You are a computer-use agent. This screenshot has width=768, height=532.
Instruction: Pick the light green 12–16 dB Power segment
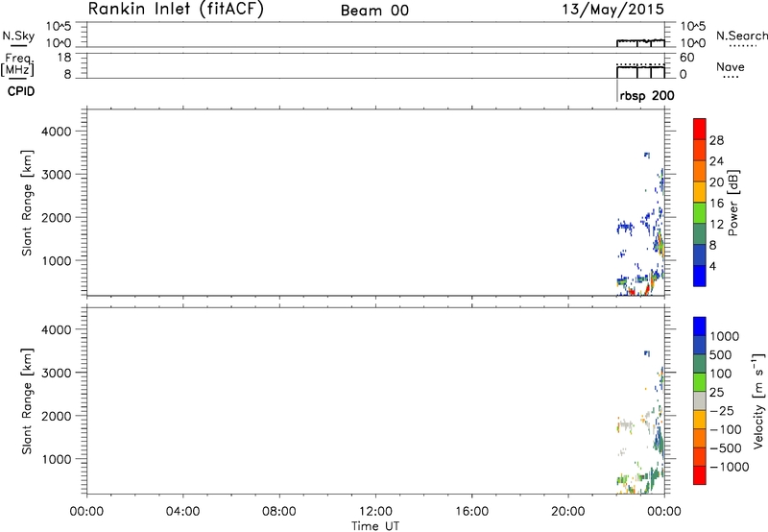700,212
